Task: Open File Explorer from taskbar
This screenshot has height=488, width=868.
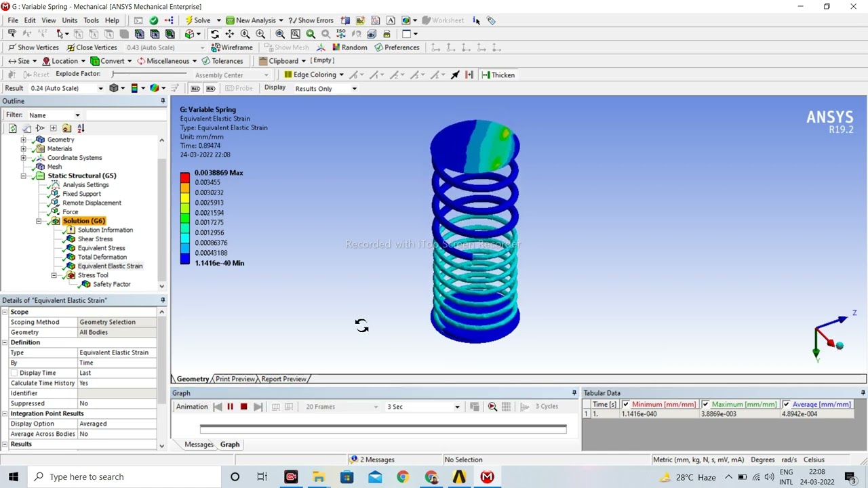Action: [x=319, y=477]
